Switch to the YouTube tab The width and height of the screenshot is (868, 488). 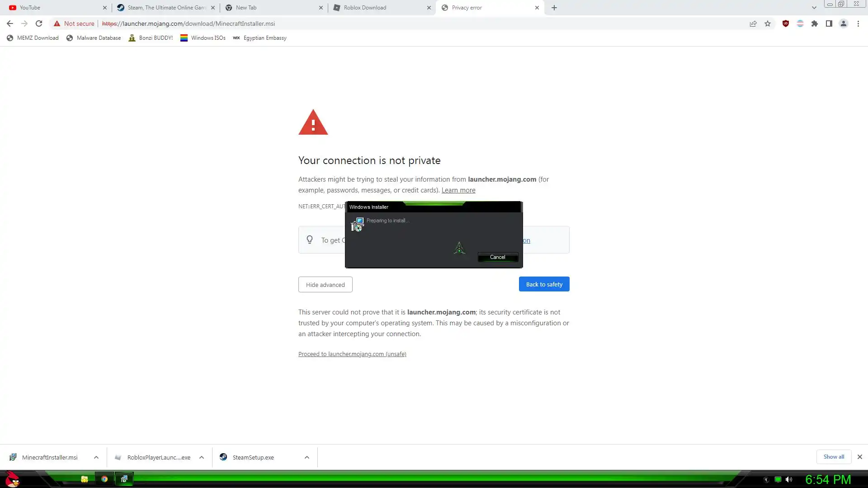(x=54, y=8)
